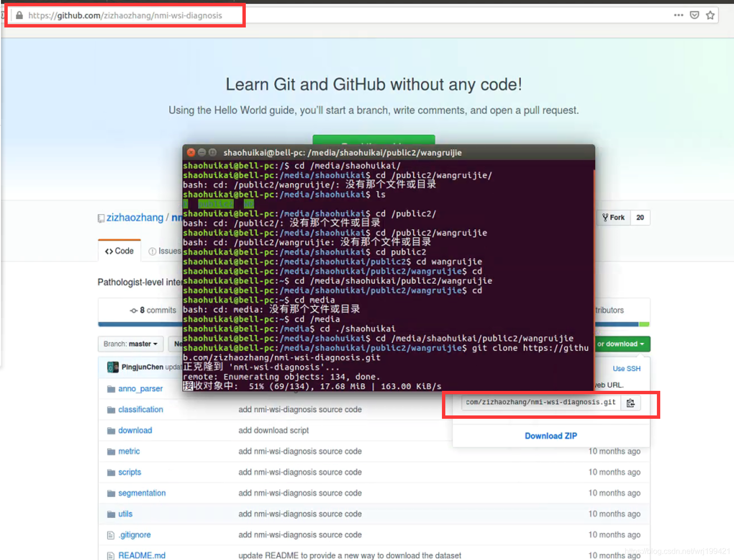The height and width of the screenshot is (560, 734).
Task: Click the file icon beside .gitignore
Action: (x=111, y=535)
